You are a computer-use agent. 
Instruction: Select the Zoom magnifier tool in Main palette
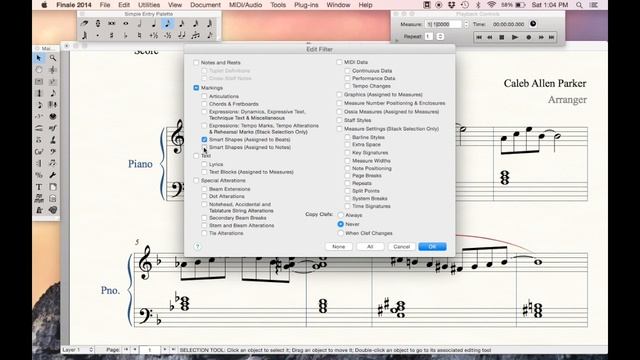point(53,58)
